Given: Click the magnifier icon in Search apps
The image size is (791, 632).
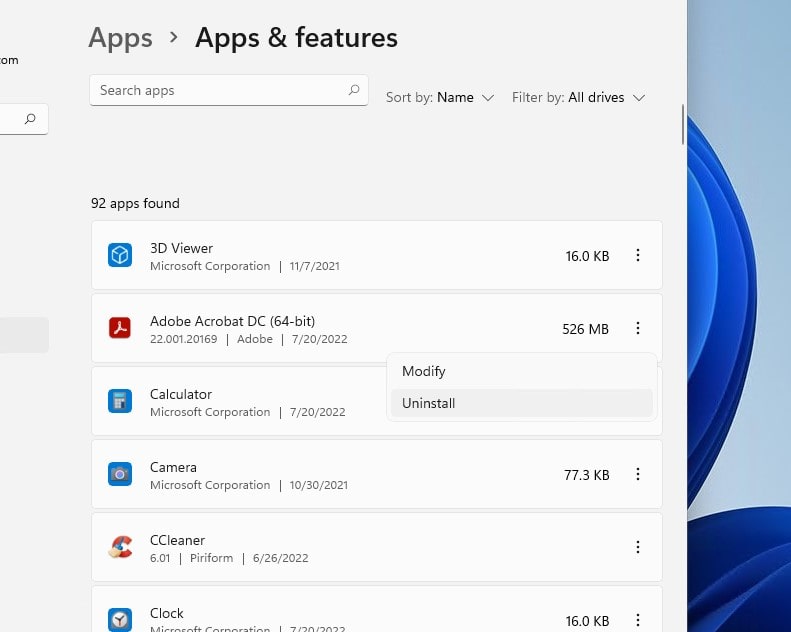Looking at the screenshot, I should 353,90.
